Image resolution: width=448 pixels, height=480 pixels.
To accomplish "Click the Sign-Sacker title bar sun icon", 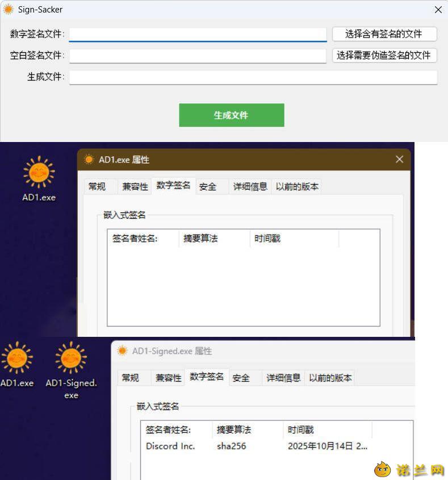I will coord(9,10).
